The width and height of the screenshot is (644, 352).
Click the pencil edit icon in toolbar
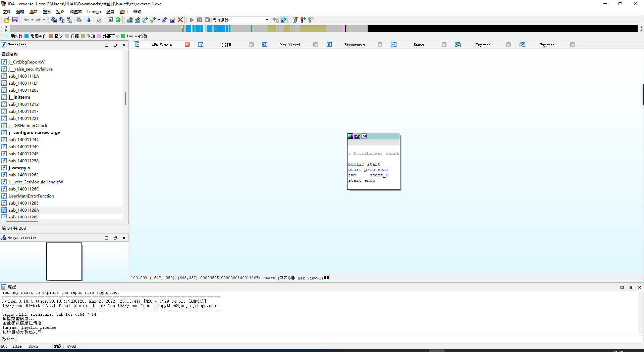[172, 20]
